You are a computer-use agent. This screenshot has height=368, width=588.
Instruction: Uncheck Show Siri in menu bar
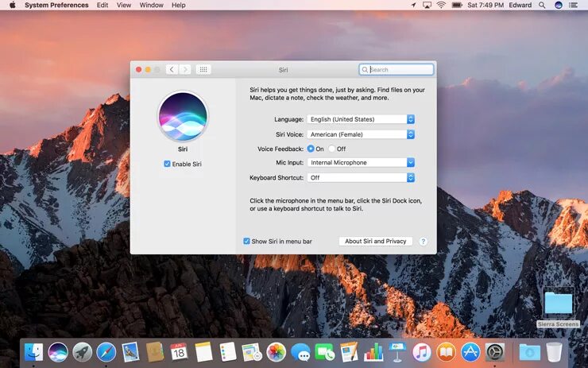246,241
